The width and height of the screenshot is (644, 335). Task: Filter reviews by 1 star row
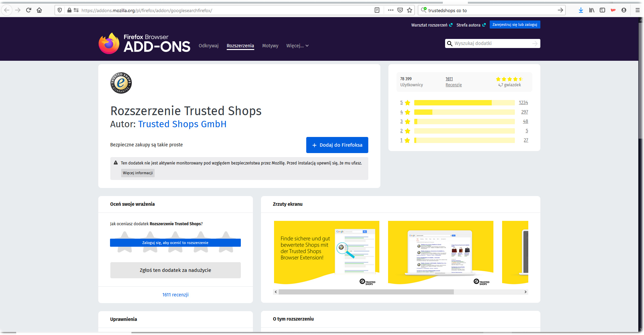[x=464, y=140]
